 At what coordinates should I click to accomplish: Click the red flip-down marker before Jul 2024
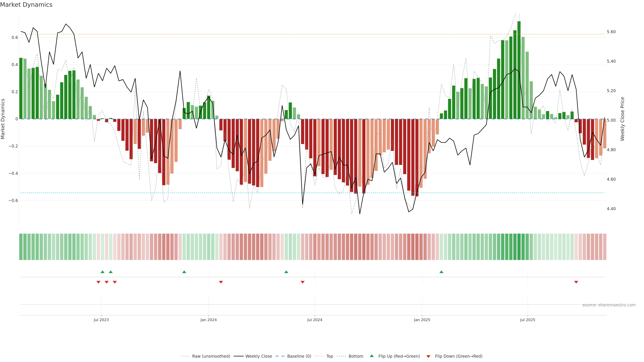[303, 282]
